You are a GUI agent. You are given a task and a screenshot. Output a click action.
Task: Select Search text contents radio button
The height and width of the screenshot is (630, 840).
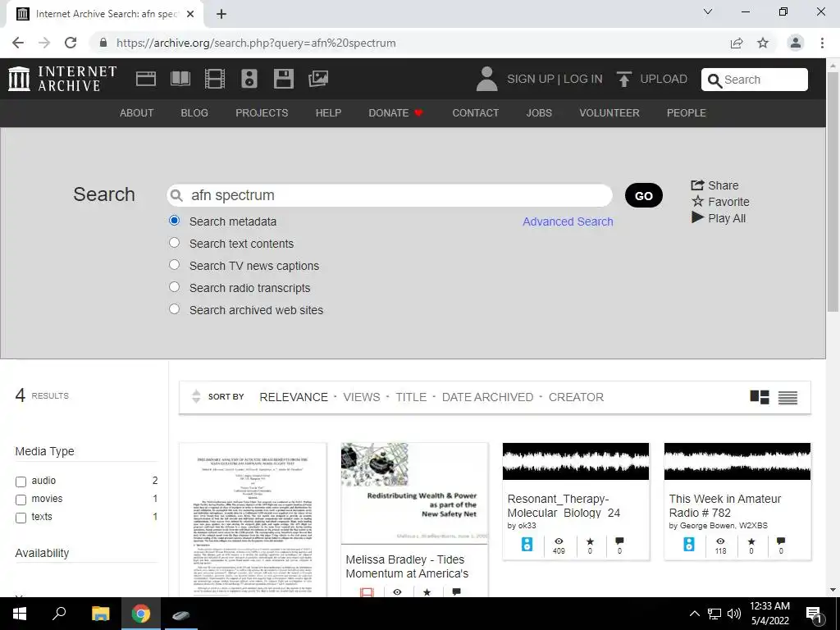(x=174, y=243)
